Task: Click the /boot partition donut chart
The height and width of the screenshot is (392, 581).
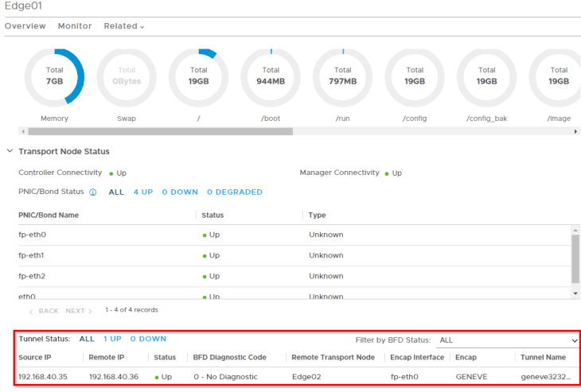Action: [x=271, y=76]
